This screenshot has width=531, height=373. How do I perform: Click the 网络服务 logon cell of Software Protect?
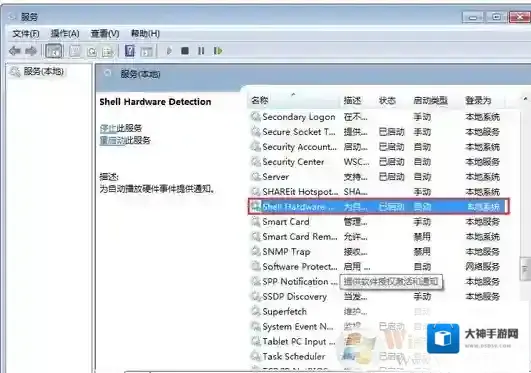(x=482, y=267)
